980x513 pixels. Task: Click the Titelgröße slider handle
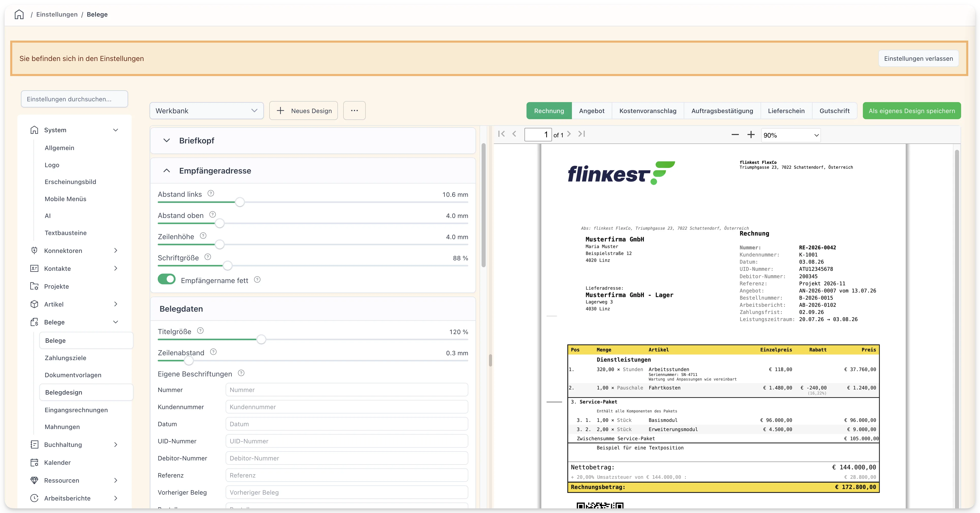point(261,339)
